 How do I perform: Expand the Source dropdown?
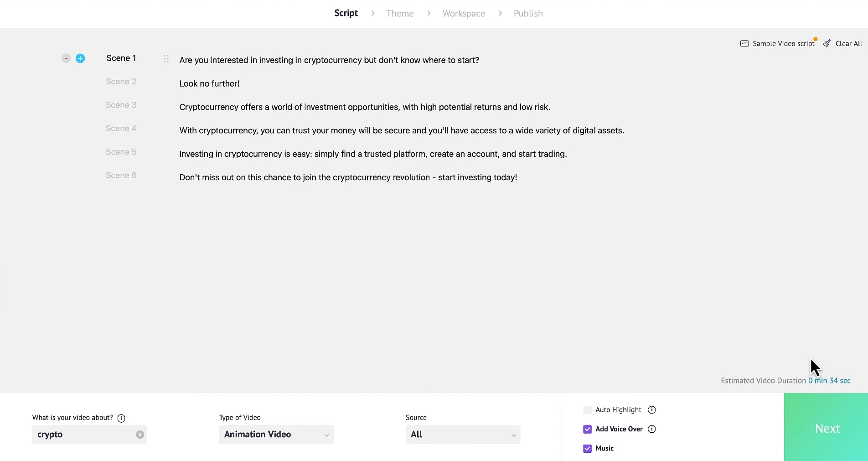pos(463,435)
